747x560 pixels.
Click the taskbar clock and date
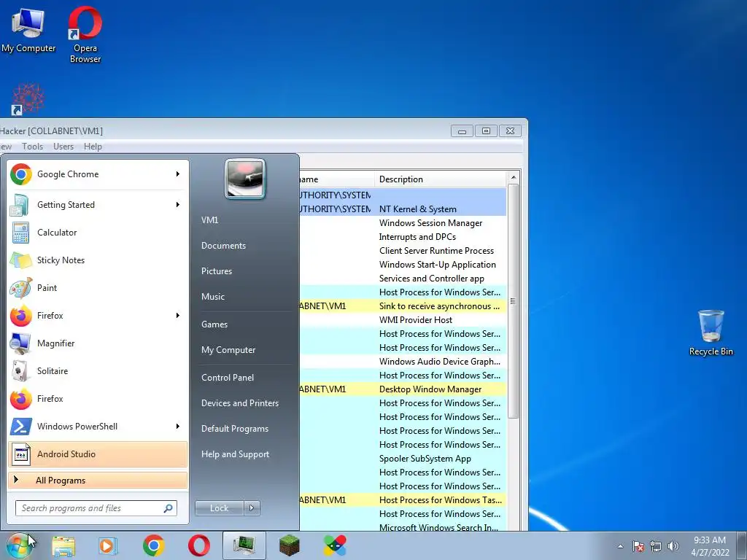click(x=710, y=546)
